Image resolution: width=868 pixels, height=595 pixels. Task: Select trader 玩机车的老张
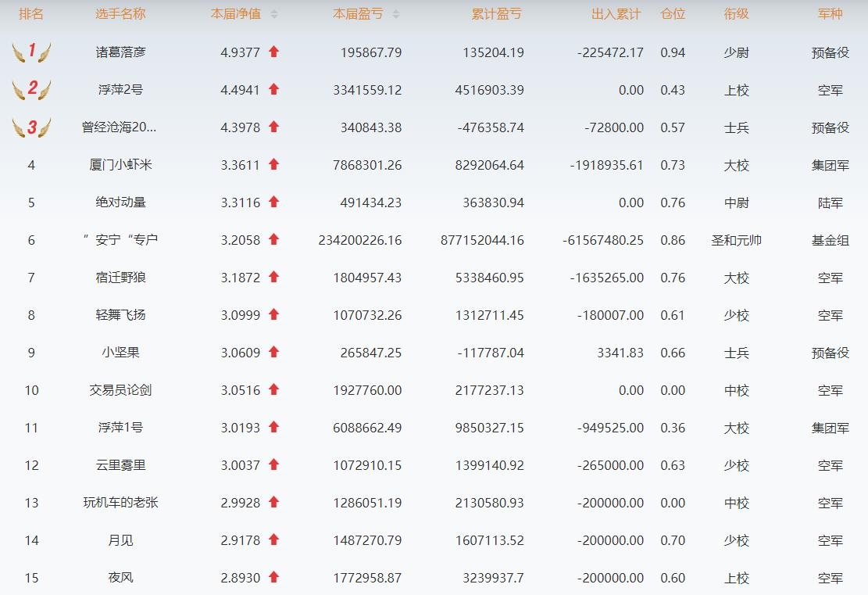(120, 503)
